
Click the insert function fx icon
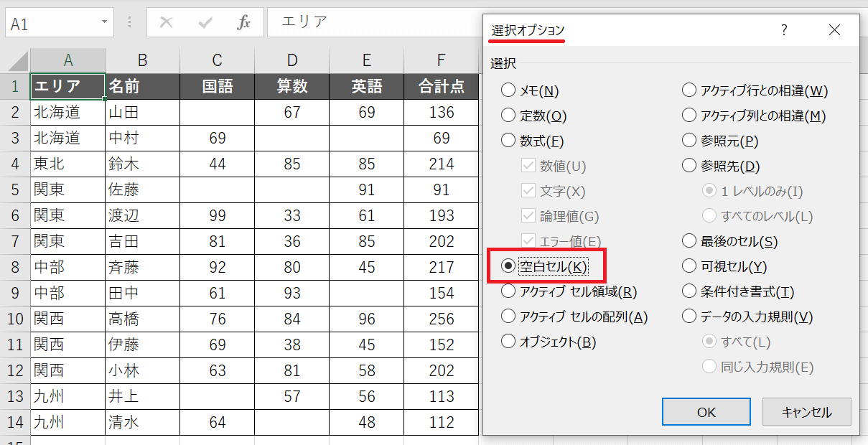(x=244, y=23)
